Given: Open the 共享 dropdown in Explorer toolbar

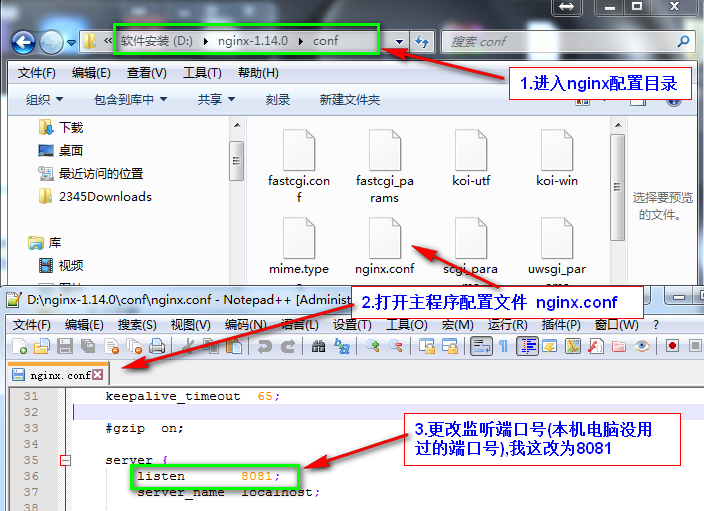Looking at the screenshot, I should click(216, 99).
